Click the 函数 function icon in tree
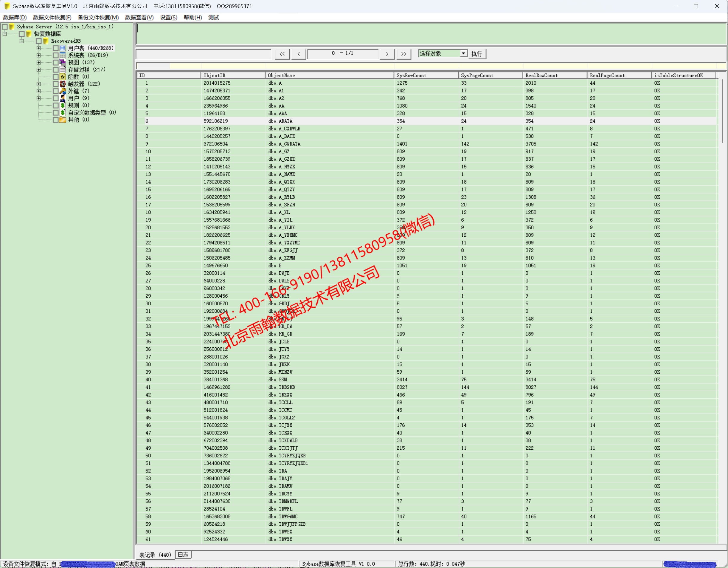Image resolution: width=728 pixels, height=568 pixels. [63, 77]
